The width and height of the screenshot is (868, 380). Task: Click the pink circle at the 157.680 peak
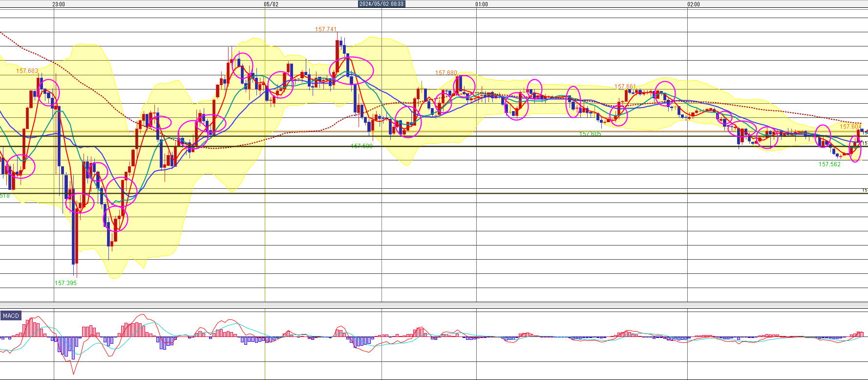tap(465, 85)
